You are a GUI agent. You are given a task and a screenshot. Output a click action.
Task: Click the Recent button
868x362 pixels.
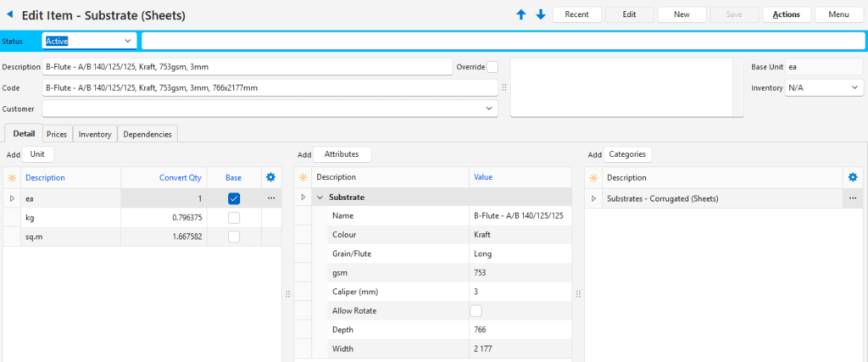tap(576, 14)
